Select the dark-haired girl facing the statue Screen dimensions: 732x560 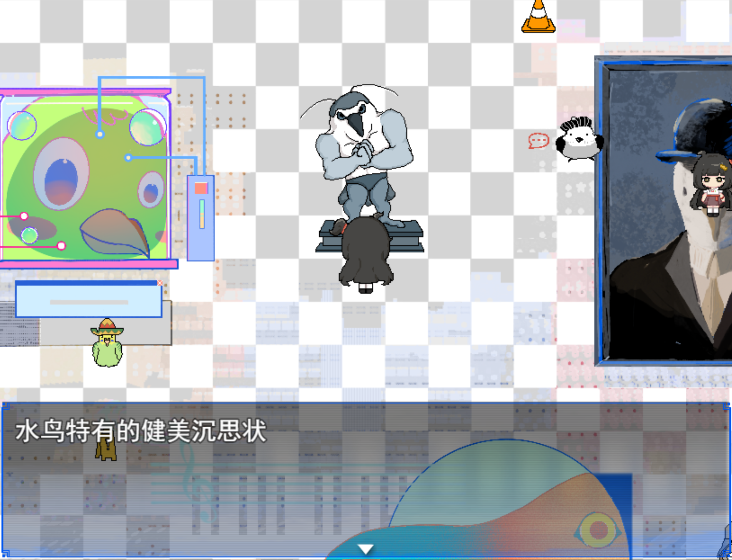point(366,253)
